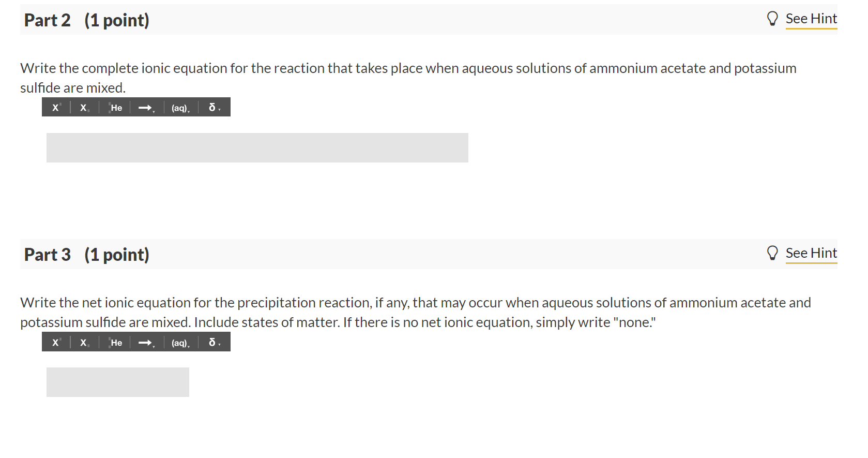This screenshot has height=458, width=868.
Task: Click the Part 2 (1 point) header
Action: 87,20
